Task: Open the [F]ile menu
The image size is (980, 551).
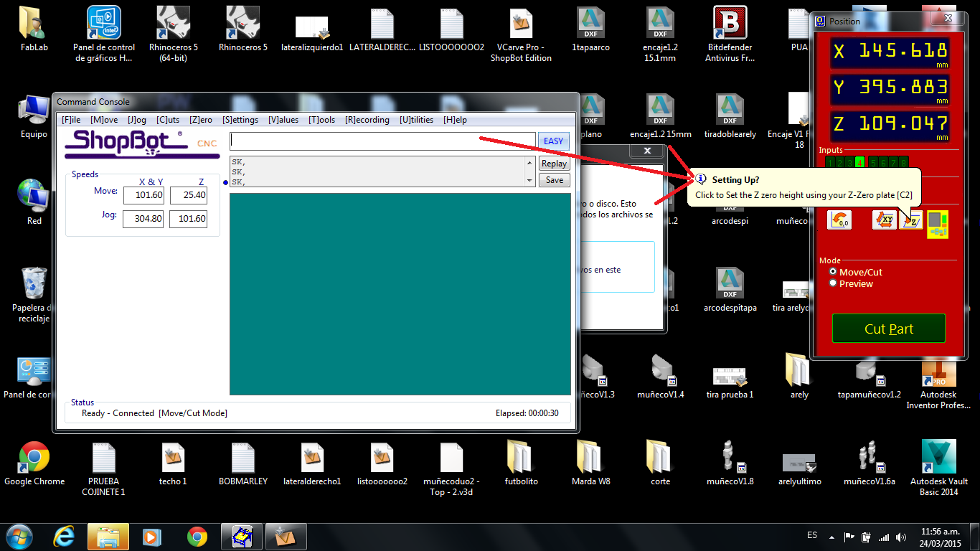Action: click(x=71, y=120)
